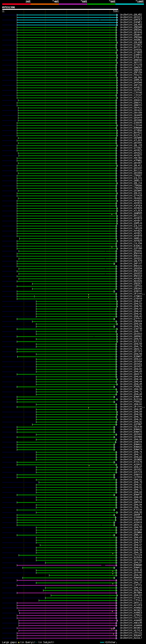This screenshot has height=644, width=146.
Task: Click label UniRef100_Q38738
Action: pyautogui.click(x=131, y=329)
